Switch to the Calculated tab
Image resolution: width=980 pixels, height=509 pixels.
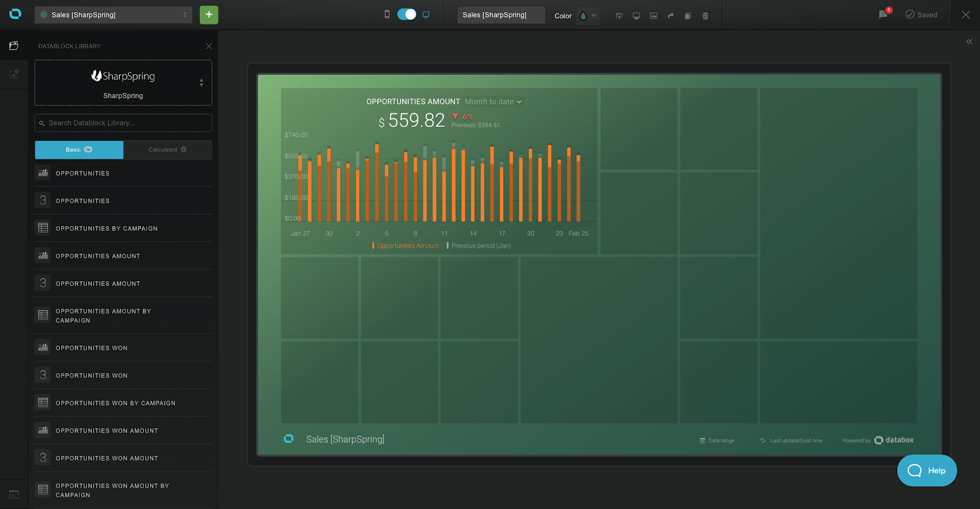click(167, 149)
